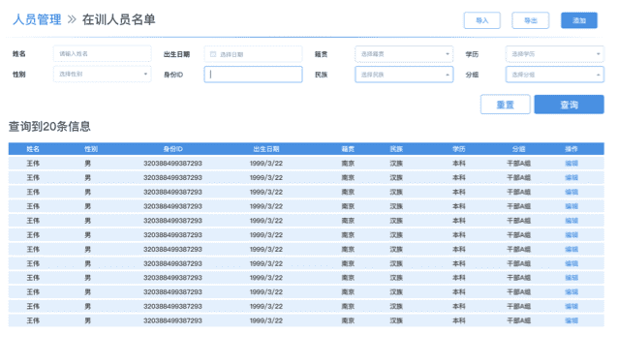Click 编辑 in the first table row

pos(572,163)
